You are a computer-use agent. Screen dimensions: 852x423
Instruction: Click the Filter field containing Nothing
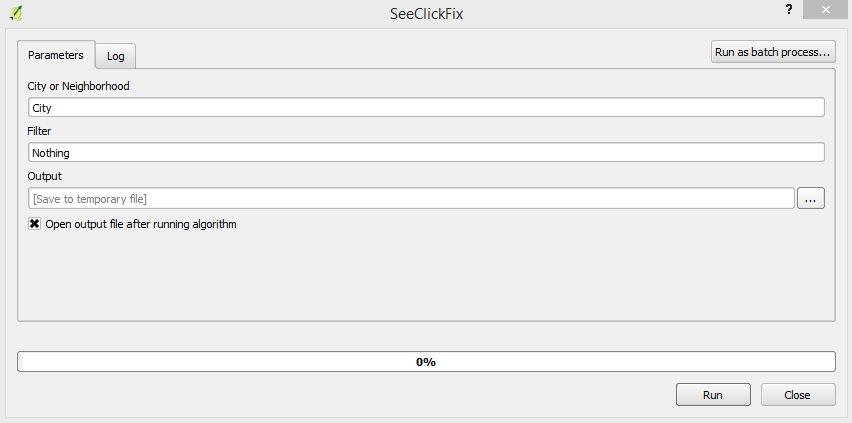[426, 153]
